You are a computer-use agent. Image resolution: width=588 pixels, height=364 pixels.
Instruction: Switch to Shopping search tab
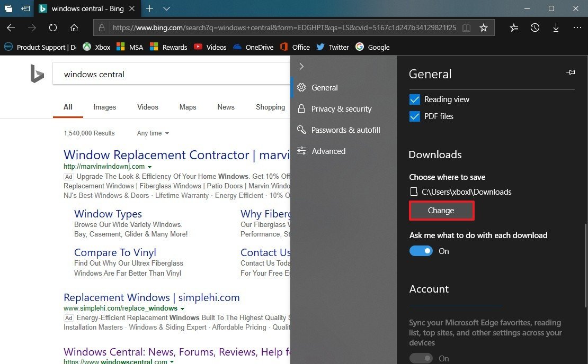point(270,107)
